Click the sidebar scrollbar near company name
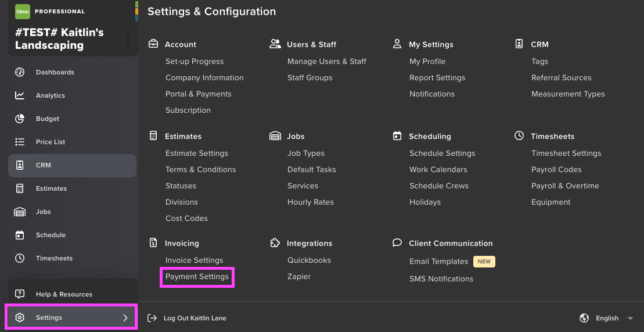Screen dimensions: 644x332 128,40
